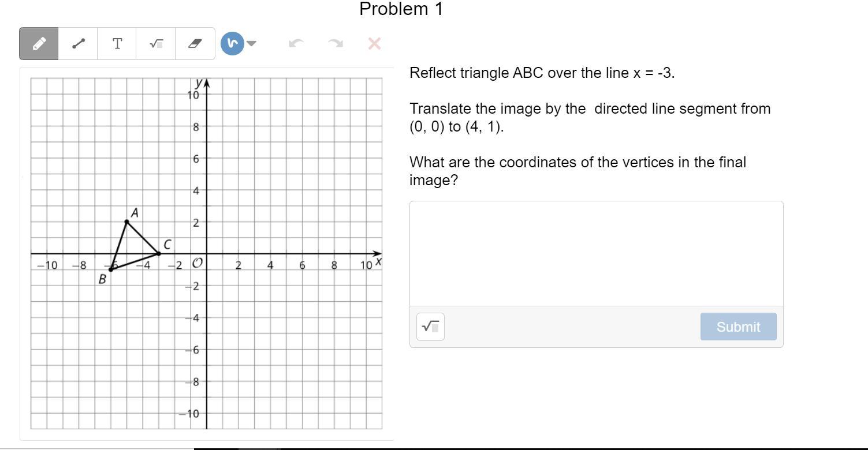Viewport: 868px width, 450px height.
Task: Clear the canvas with the red X
Action: pyautogui.click(x=374, y=43)
